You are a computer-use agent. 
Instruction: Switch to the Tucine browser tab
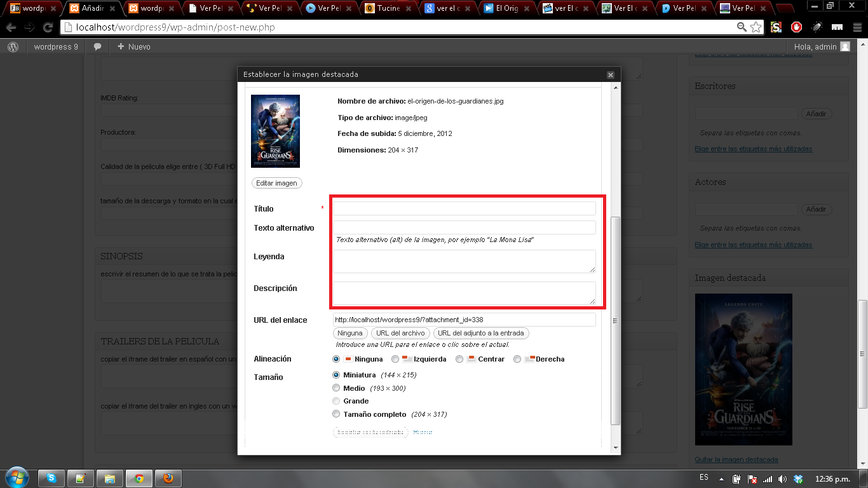coord(388,8)
